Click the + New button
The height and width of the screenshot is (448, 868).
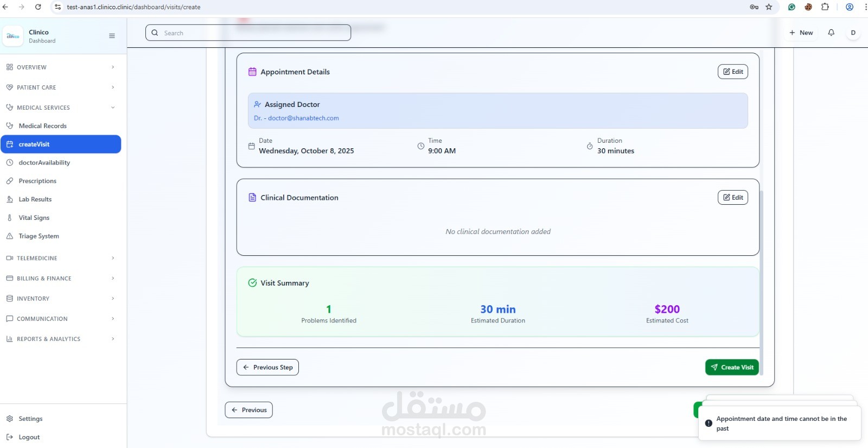click(801, 33)
